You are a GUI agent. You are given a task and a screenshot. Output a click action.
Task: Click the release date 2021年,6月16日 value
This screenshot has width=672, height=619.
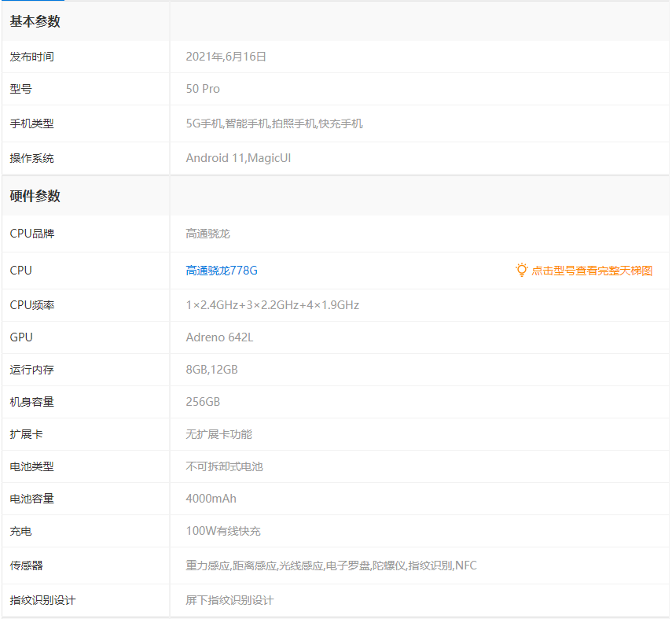(x=228, y=56)
